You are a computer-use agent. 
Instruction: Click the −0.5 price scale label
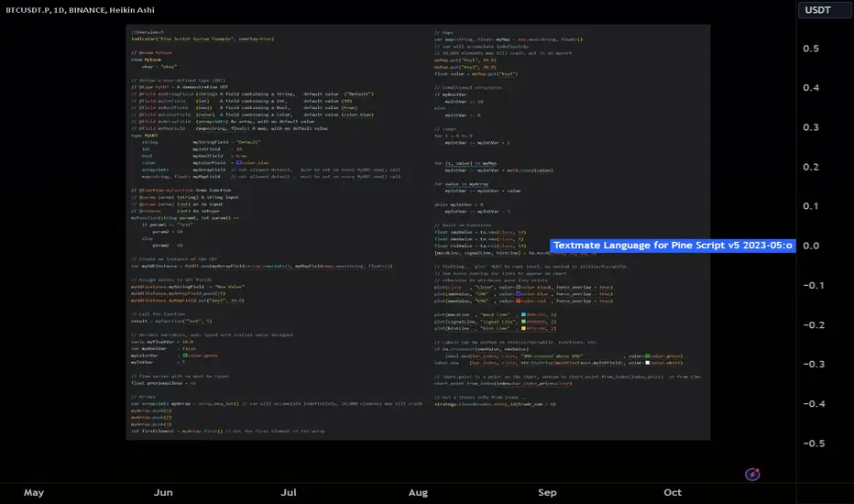(x=810, y=443)
